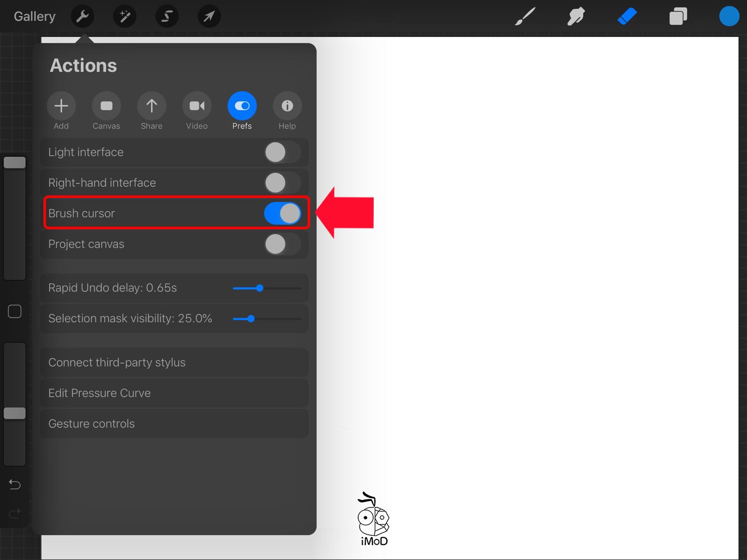Tap the Undo arrow in the sidebar
This screenshot has height=560, width=747.
coord(14,484)
